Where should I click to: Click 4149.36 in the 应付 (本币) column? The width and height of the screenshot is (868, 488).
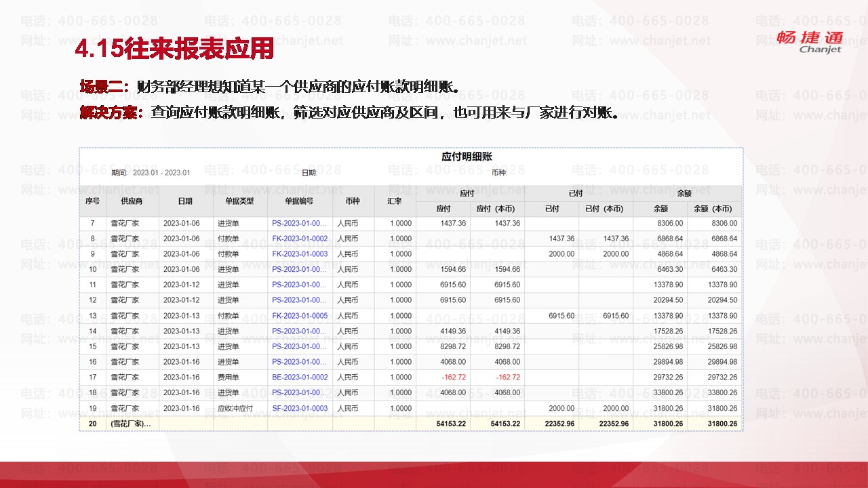(507, 331)
